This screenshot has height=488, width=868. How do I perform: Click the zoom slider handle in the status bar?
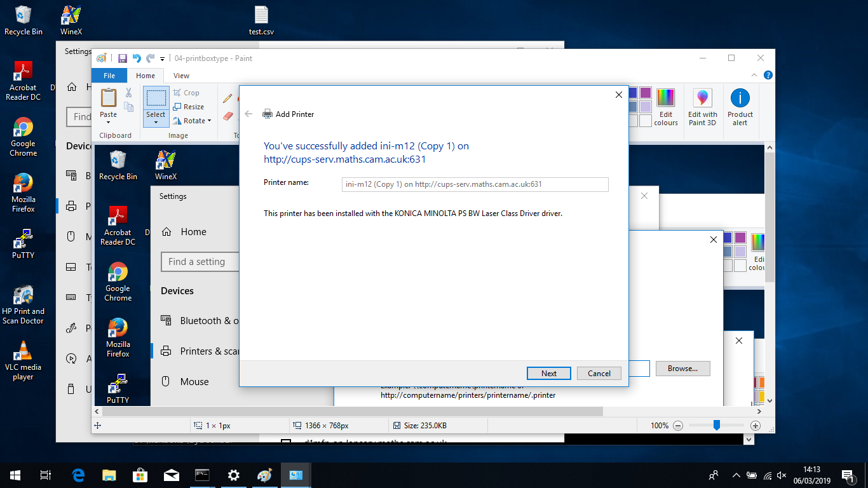(716, 426)
